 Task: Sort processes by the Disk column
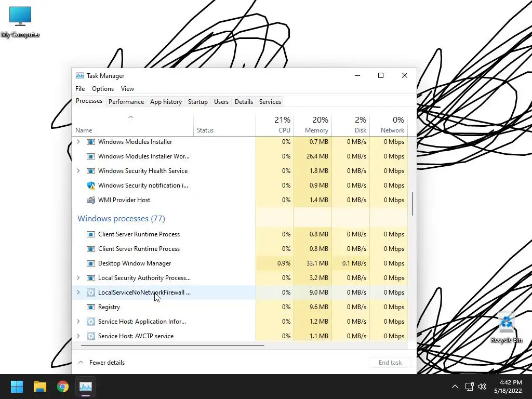pyautogui.click(x=351, y=126)
